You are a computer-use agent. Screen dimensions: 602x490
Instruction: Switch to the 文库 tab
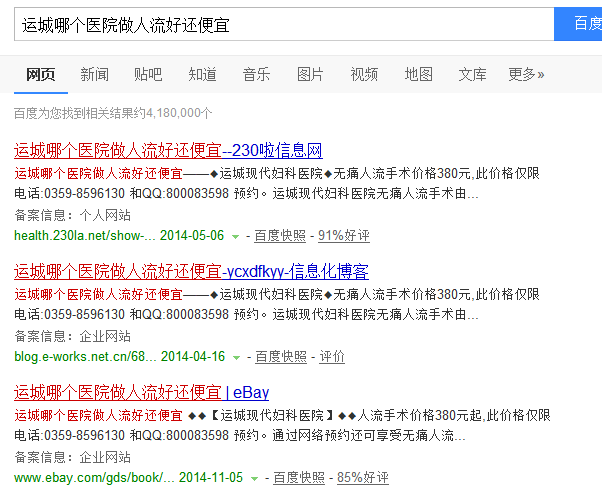(x=472, y=74)
